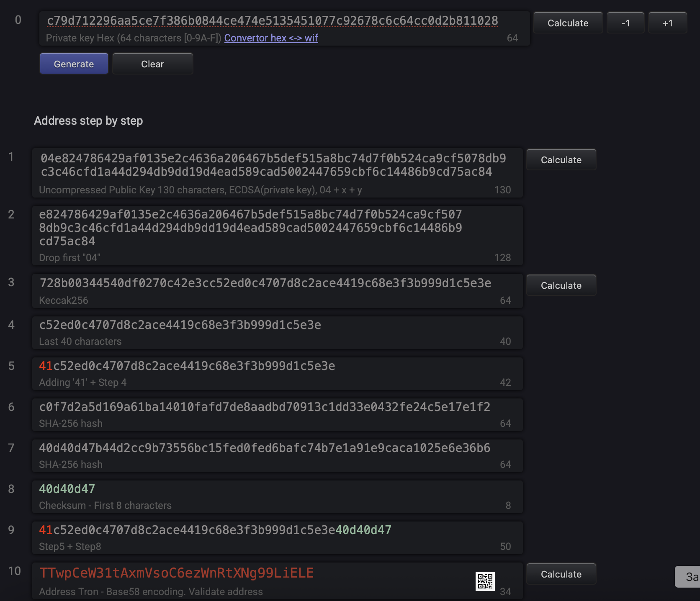This screenshot has width=700, height=601.
Task: Clear the private key field
Action: click(152, 64)
